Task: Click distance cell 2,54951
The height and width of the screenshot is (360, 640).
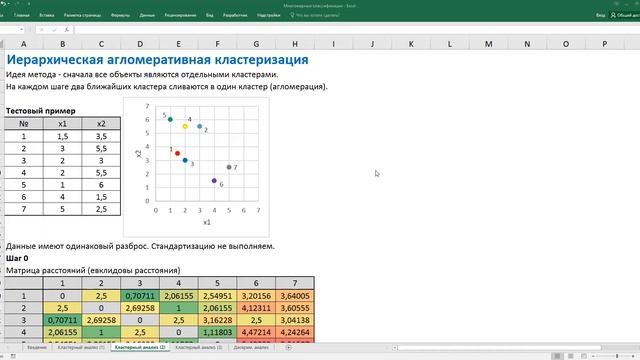Action: 217,296
